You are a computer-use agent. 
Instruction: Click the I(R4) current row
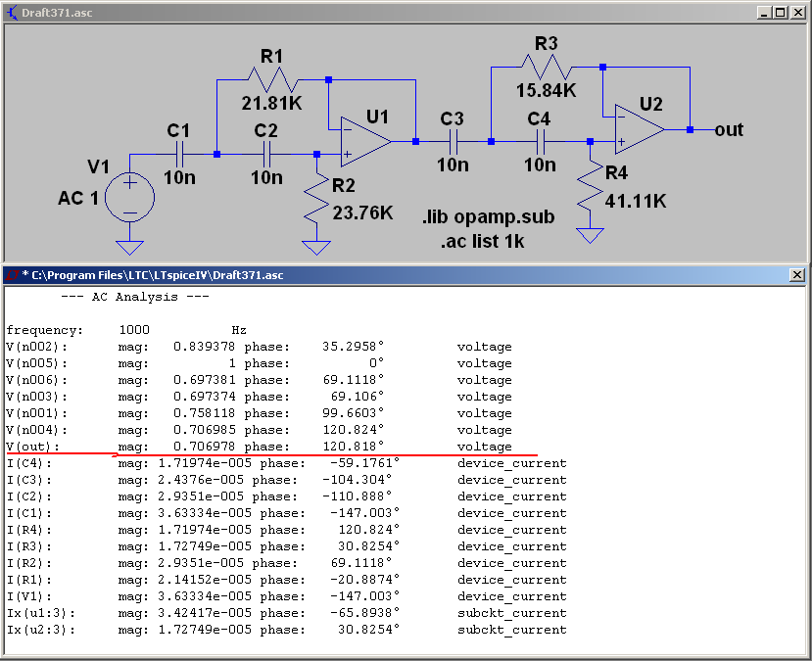tap(286, 530)
